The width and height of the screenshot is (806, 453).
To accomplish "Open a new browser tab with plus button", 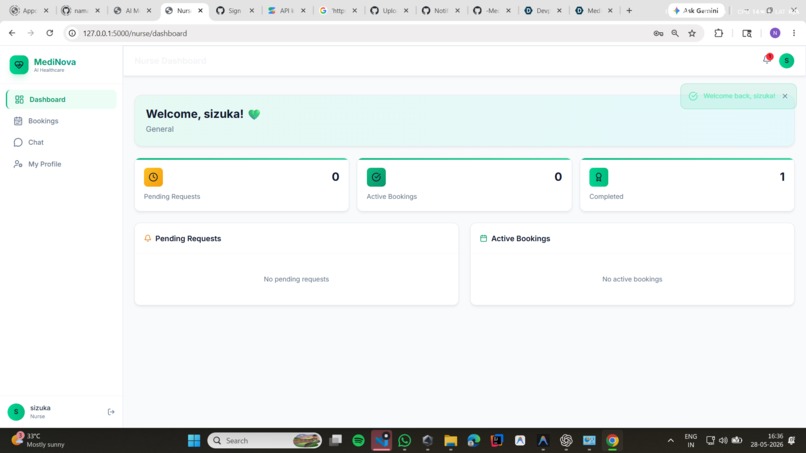I will click(629, 10).
